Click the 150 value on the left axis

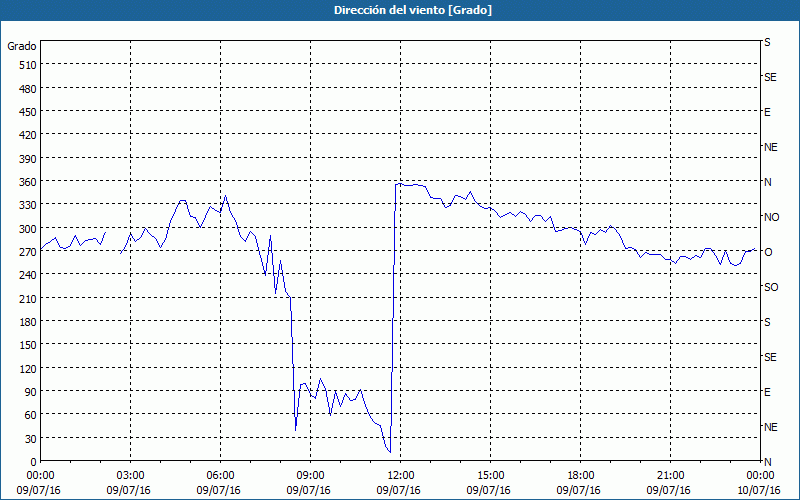[x=29, y=345]
